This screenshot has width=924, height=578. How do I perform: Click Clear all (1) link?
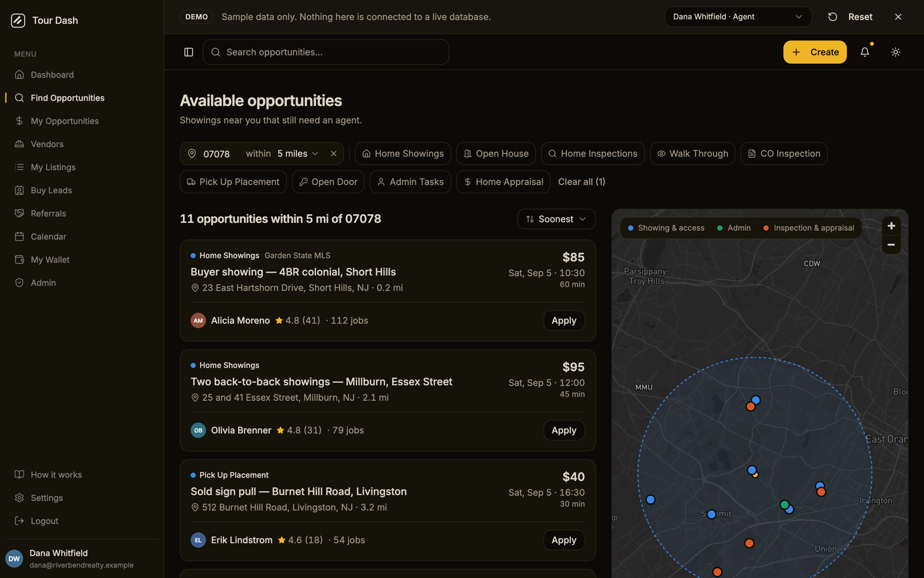coord(582,182)
